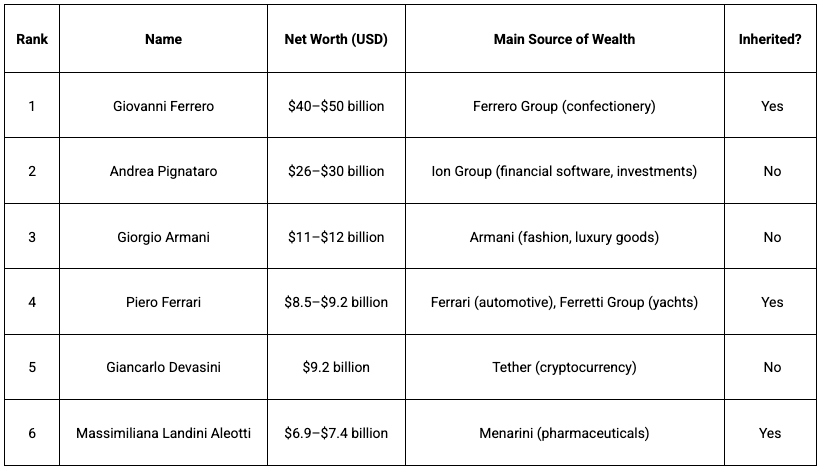
Task: Select the Name column header
Action: pyautogui.click(x=163, y=40)
